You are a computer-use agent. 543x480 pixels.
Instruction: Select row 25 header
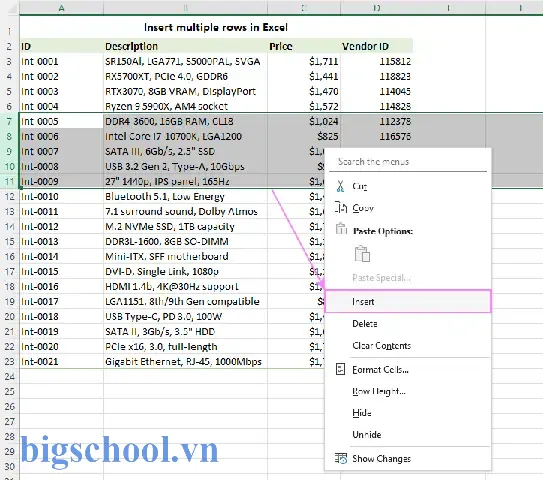tap(9, 391)
